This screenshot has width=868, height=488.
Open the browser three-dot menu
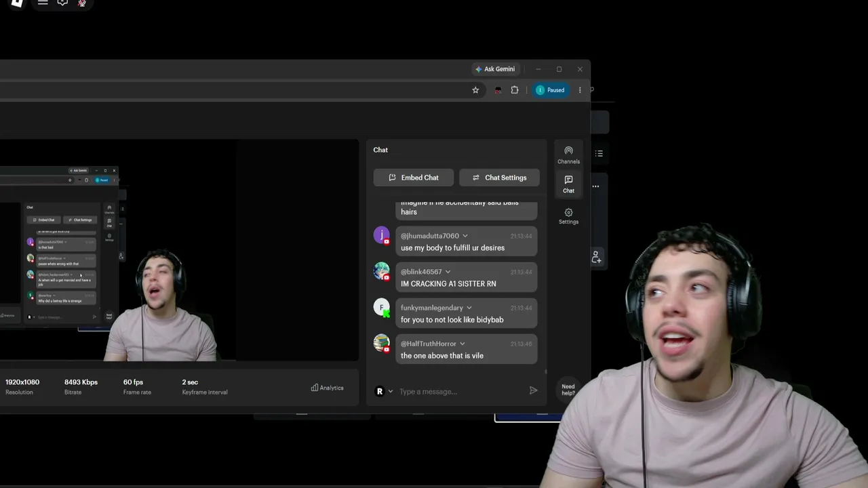(580, 90)
